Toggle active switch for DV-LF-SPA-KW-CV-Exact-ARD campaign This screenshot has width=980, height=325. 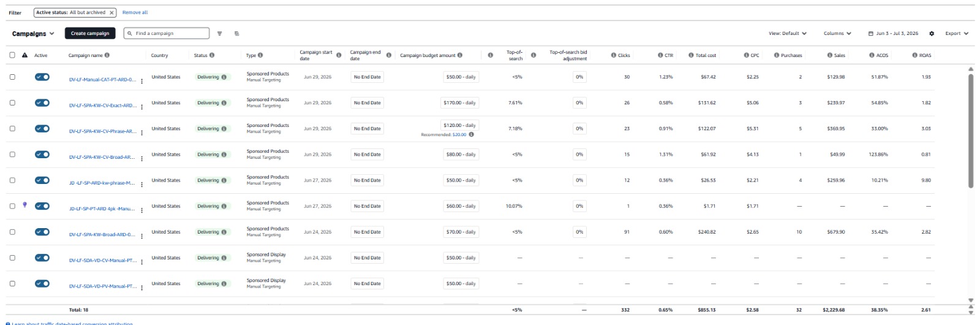click(x=42, y=103)
